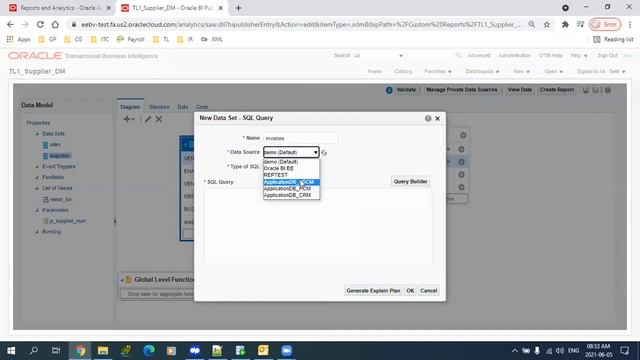Switch to the Code tab
Image resolution: width=640 pixels, height=360 pixels.
tap(202, 107)
